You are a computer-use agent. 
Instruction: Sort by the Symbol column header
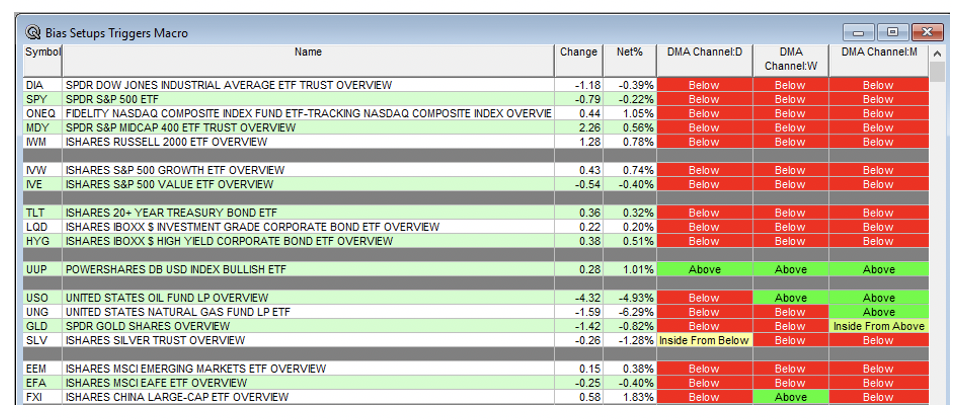(42, 52)
